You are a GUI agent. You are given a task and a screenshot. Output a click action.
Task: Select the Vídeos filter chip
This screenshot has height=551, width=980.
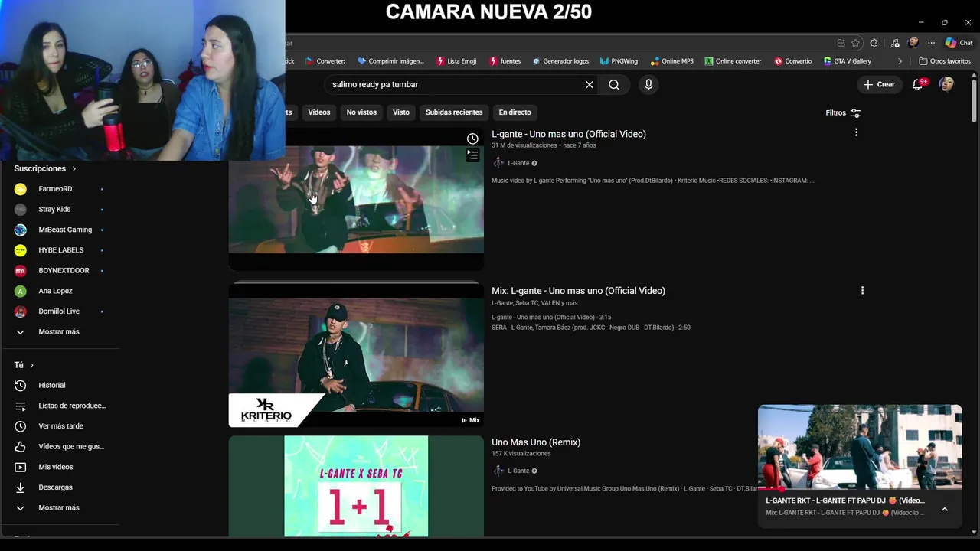[319, 112]
